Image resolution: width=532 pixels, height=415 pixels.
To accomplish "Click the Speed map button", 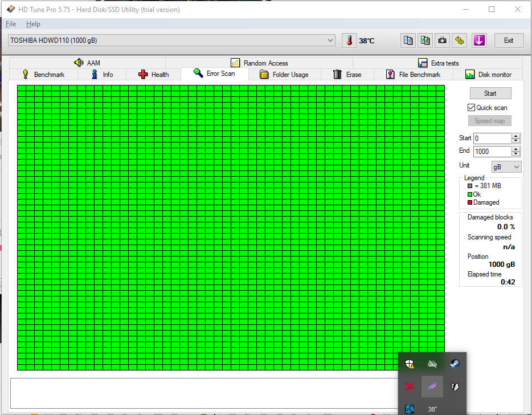I will tap(490, 121).
